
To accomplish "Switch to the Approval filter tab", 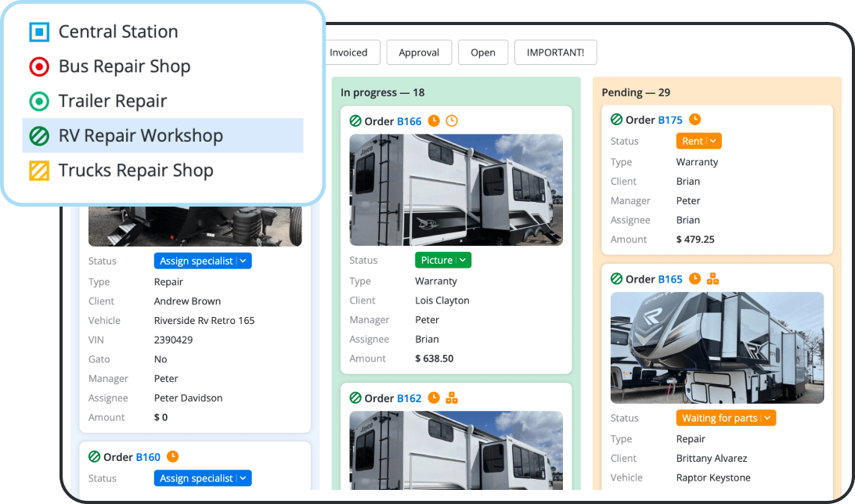I will pyautogui.click(x=419, y=52).
